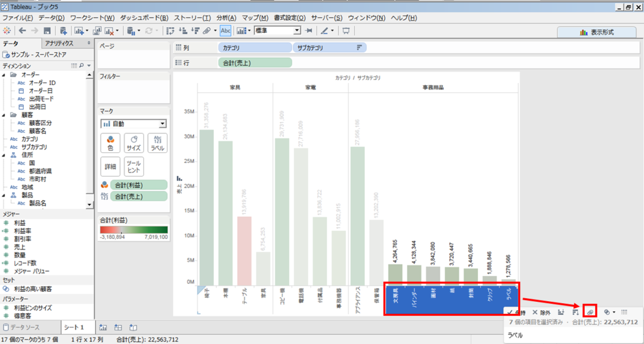The width and height of the screenshot is (644, 344).
Task: Click the sort ascending icon in tooltip
Action: (561, 313)
